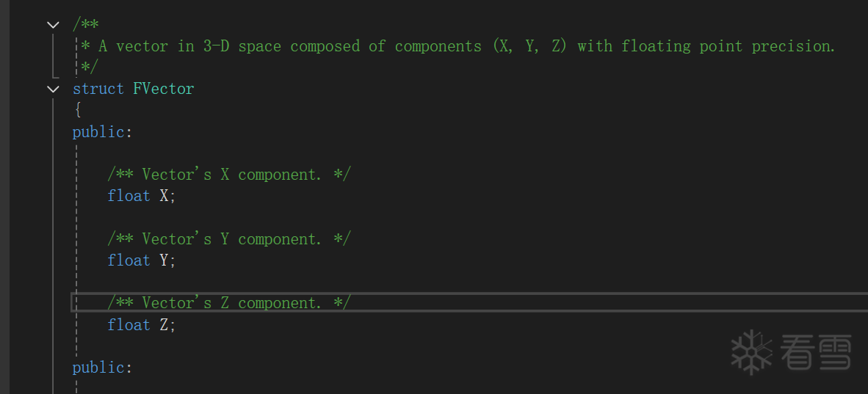
Task: Click the Vector's X component comment
Action: (229, 175)
